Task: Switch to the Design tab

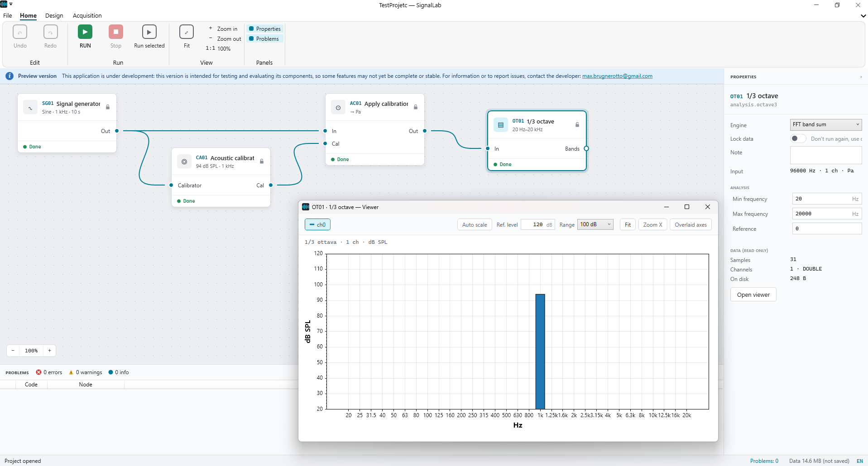Action: (54, 15)
